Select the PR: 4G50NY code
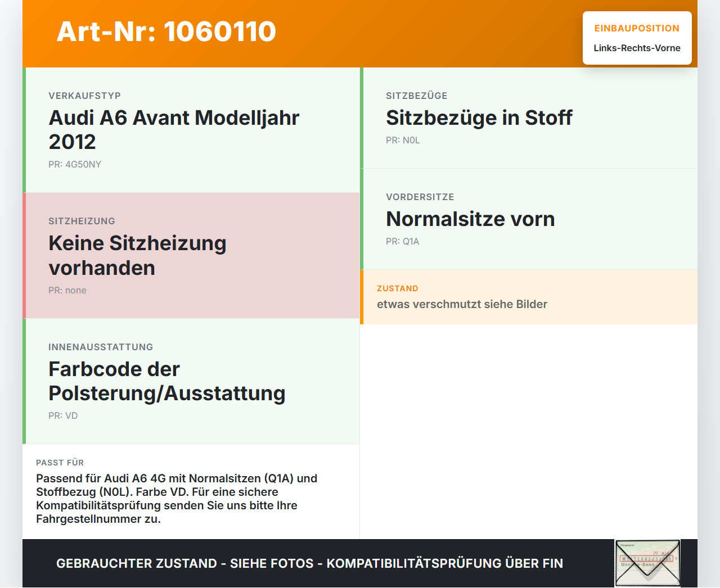This screenshot has height=588, width=720. point(75,165)
